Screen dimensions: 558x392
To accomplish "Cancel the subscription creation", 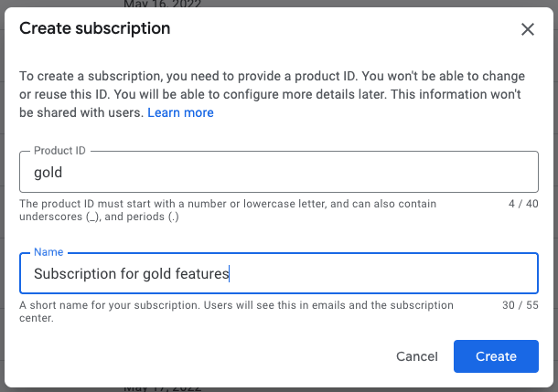I will [417, 356].
